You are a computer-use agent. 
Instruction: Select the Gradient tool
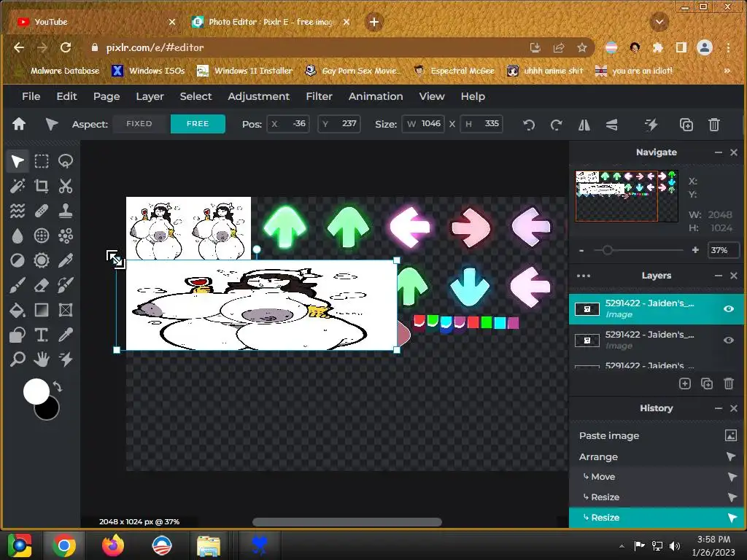[x=42, y=310]
